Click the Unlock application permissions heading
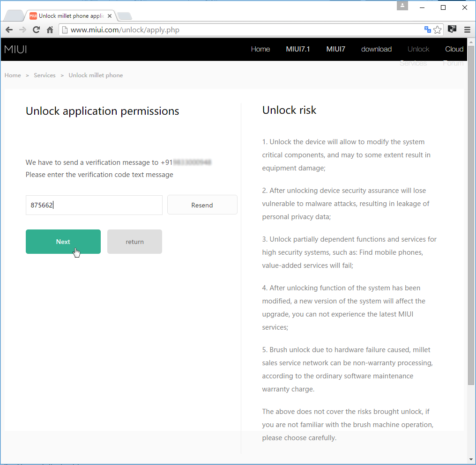Viewport: 476px width, 465px height. click(102, 111)
